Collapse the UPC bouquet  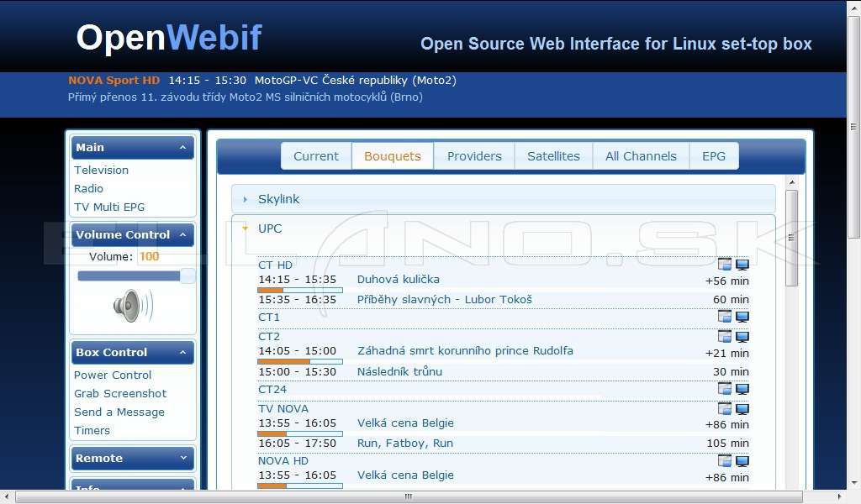point(503,228)
